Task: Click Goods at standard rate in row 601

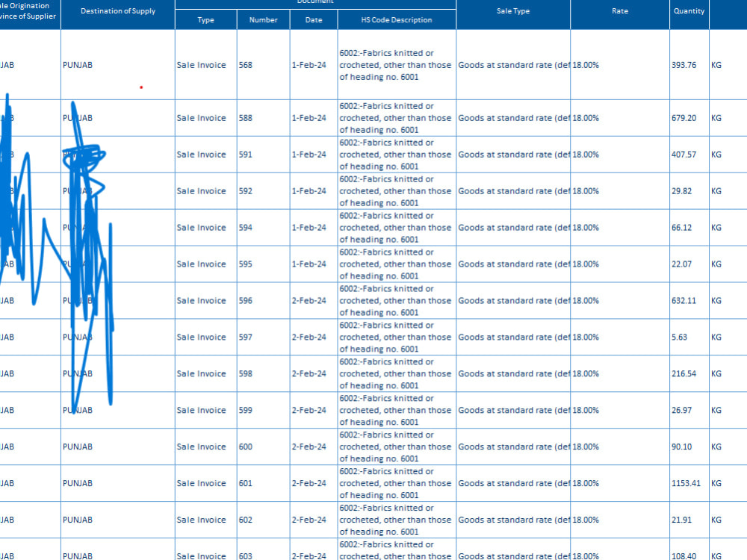Action: click(514, 483)
